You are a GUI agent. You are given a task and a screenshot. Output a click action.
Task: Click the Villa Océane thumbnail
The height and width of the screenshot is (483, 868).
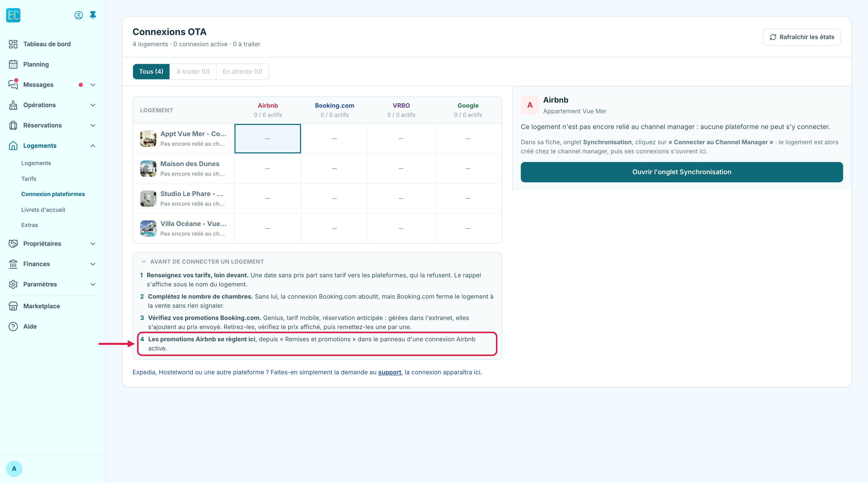pyautogui.click(x=148, y=229)
